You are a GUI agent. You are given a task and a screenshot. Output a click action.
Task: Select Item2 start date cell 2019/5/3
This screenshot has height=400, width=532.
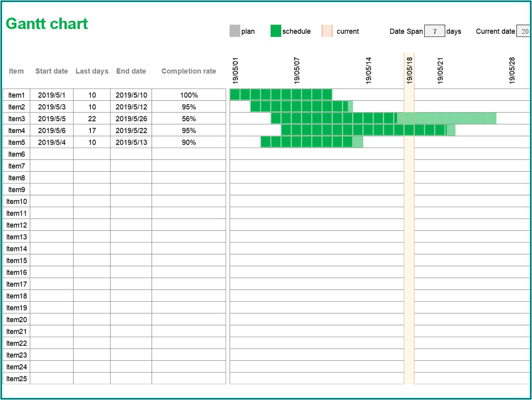52,107
